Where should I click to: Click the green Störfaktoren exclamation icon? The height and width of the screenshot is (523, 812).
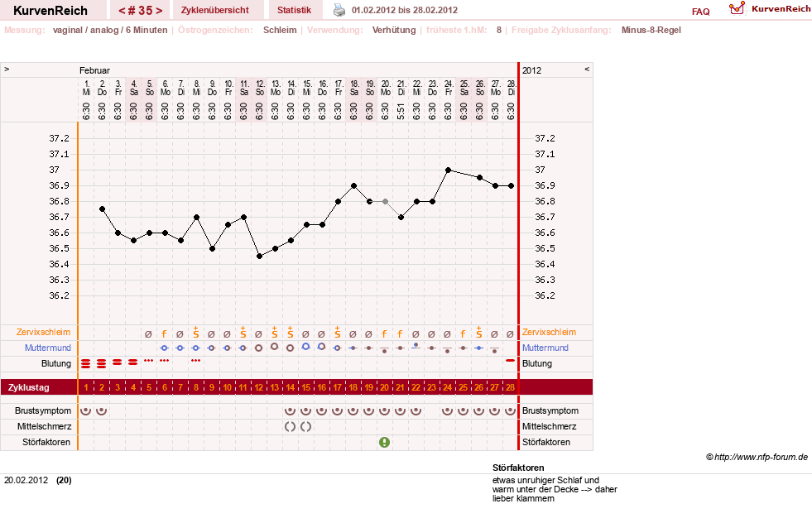pyautogui.click(x=384, y=442)
